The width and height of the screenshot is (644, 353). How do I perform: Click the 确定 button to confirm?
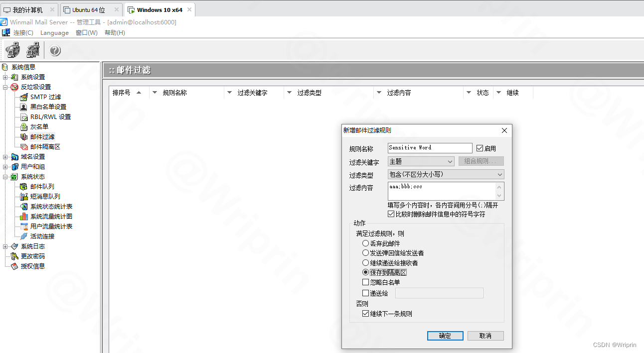[445, 336]
